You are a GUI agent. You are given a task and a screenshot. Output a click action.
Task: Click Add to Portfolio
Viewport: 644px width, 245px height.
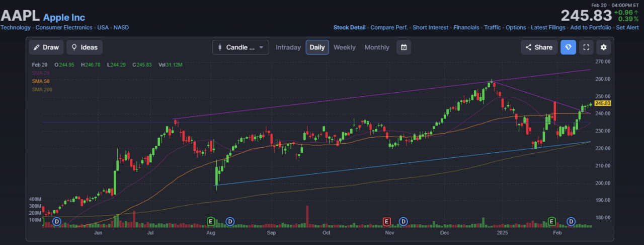click(x=591, y=28)
